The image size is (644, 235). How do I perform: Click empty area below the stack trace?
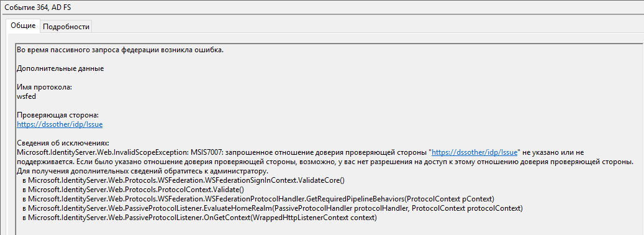tap(329, 229)
